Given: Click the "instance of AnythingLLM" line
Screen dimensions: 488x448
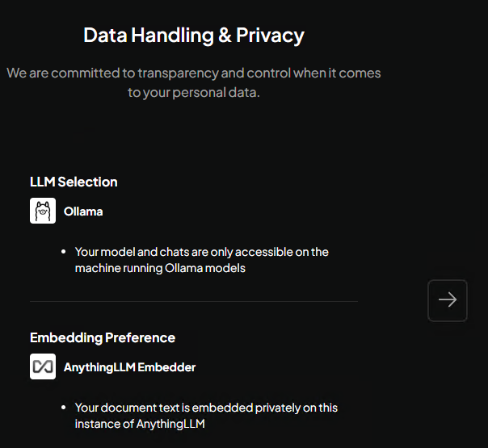Looking at the screenshot, I should pyautogui.click(x=140, y=424).
